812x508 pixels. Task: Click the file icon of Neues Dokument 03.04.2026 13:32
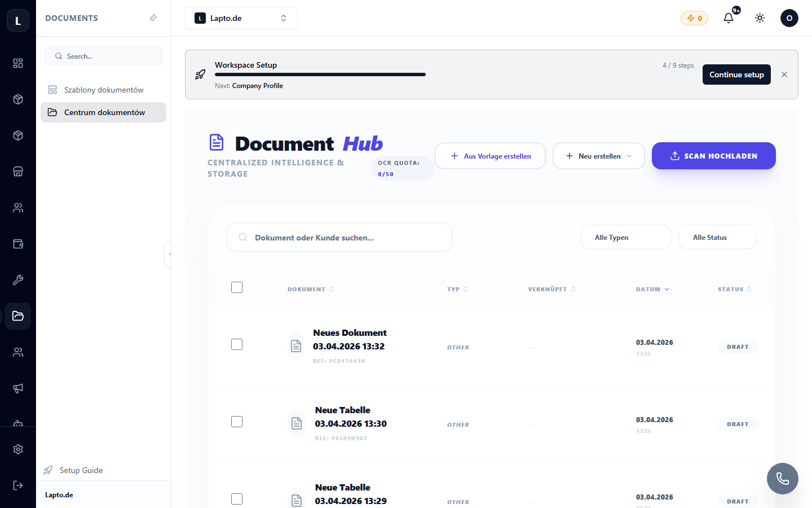(296, 346)
